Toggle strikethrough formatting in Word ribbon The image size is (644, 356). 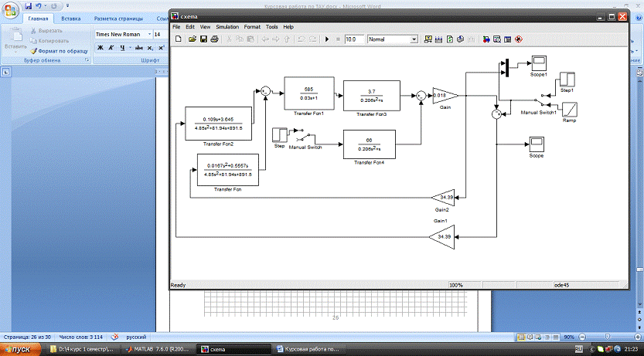click(139, 48)
